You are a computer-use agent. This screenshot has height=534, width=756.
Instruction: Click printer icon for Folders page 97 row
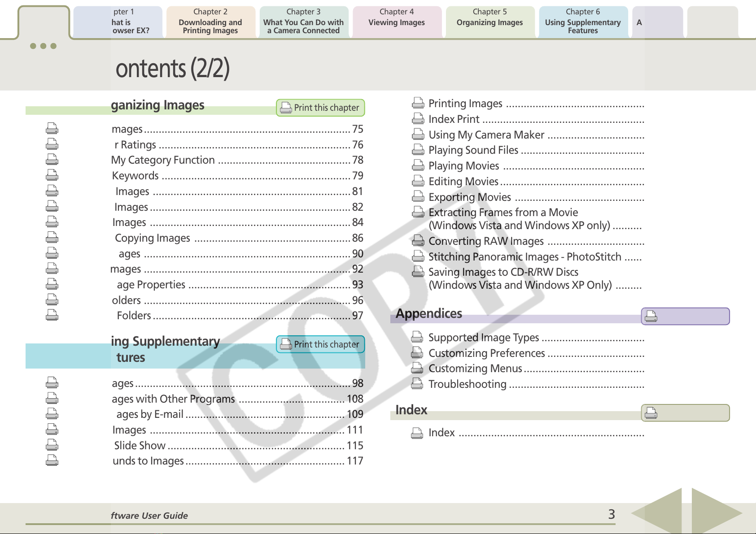click(x=52, y=315)
